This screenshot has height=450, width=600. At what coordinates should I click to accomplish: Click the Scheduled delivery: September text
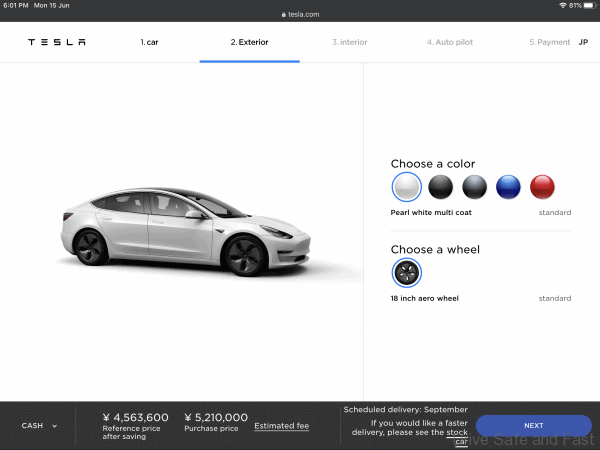click(405, 409)
